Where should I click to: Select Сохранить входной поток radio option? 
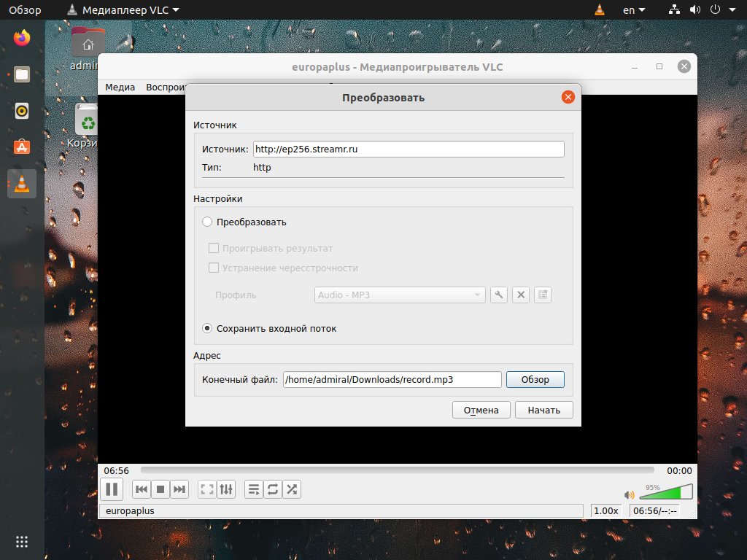206,328
